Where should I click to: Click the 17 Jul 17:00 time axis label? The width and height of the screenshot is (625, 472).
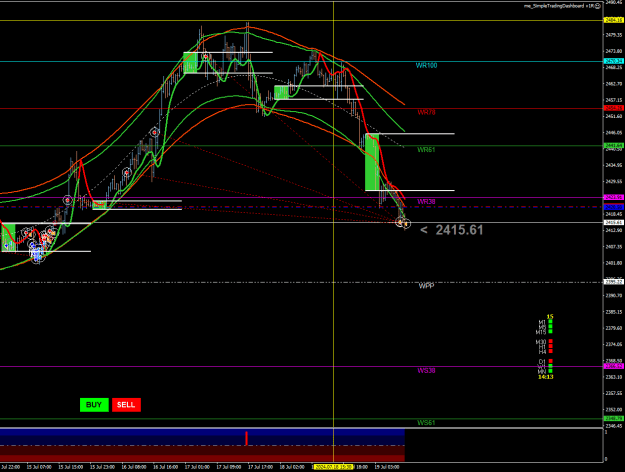[x=260, y=467]
